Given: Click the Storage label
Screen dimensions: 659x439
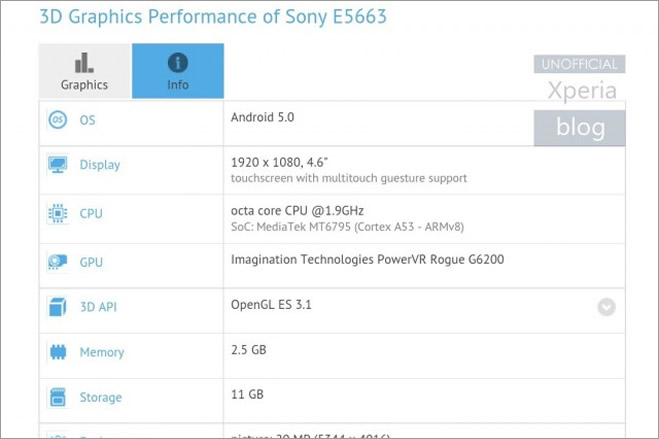Looking at the screenshot, I should (x=101, y=397).
